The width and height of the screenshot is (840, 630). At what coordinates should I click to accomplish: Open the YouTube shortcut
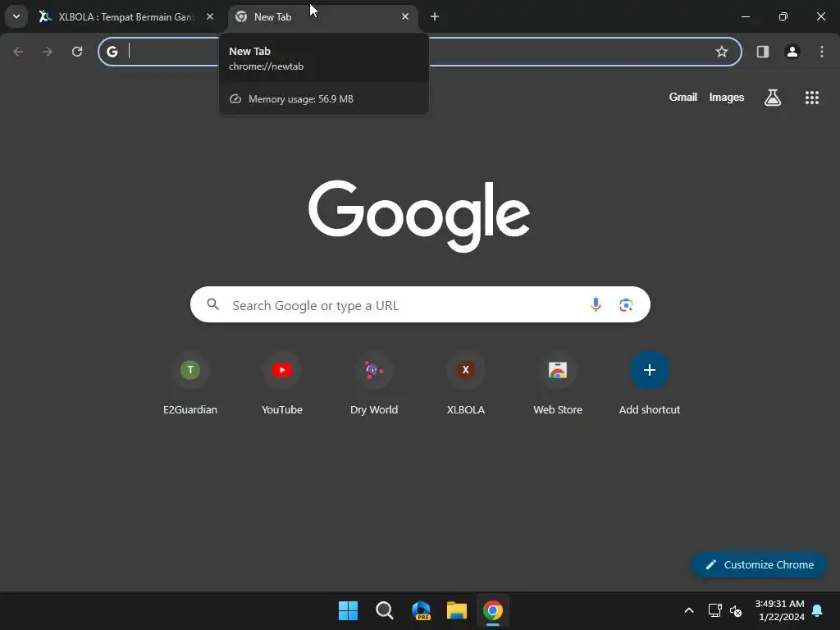pyautogui.click(x=282, y=384)
